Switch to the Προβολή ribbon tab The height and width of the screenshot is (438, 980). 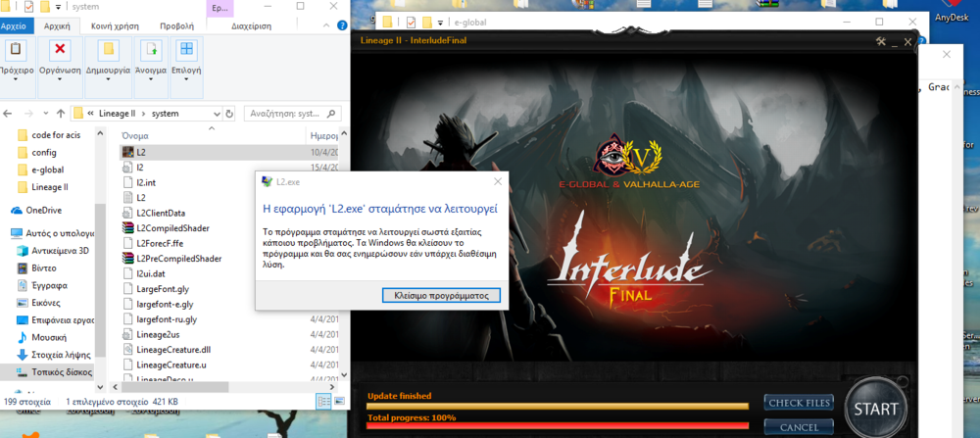pyautogui.click(x=176, y=26)
